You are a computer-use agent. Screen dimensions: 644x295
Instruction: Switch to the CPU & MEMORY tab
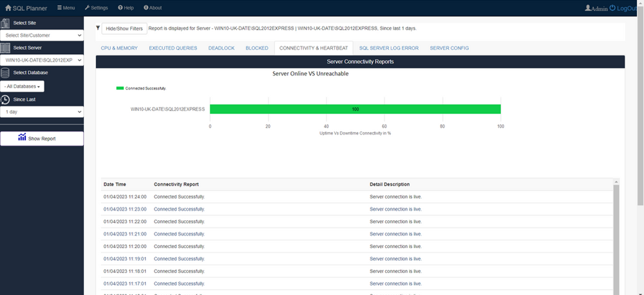click(x=119, y=48)
